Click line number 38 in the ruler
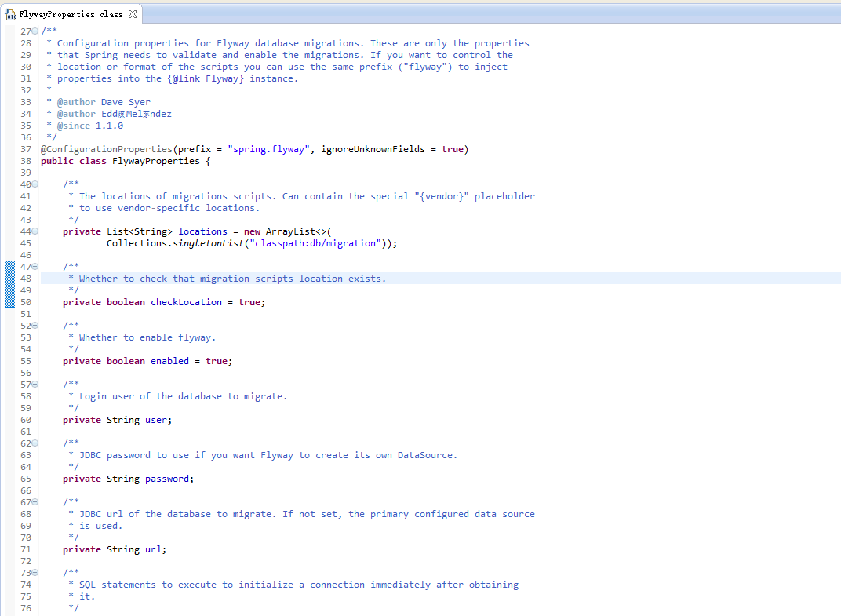Viewport: 841px width, 616px height. [x=25, y=160]
